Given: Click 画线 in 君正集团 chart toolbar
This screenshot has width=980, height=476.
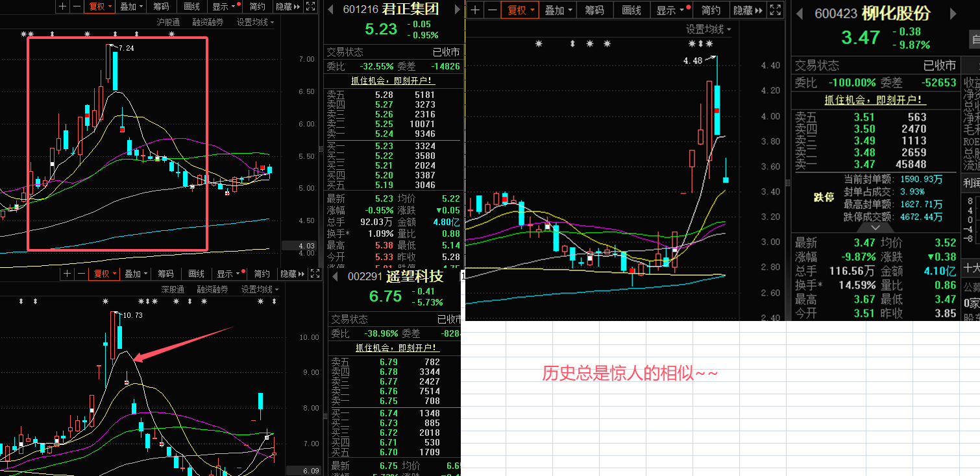Looking at the screenshot, I should (191, 6).
